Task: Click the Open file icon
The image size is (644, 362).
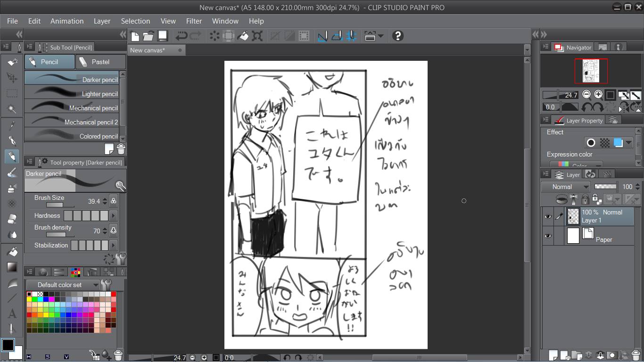Action: point(149,36)
